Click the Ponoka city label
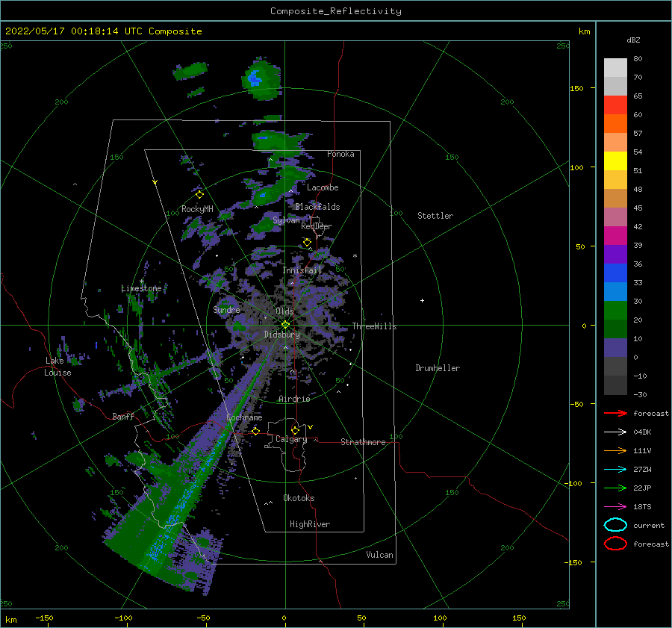Image resolution: width=672 pixels, height=628 pixels. [340, 154]
